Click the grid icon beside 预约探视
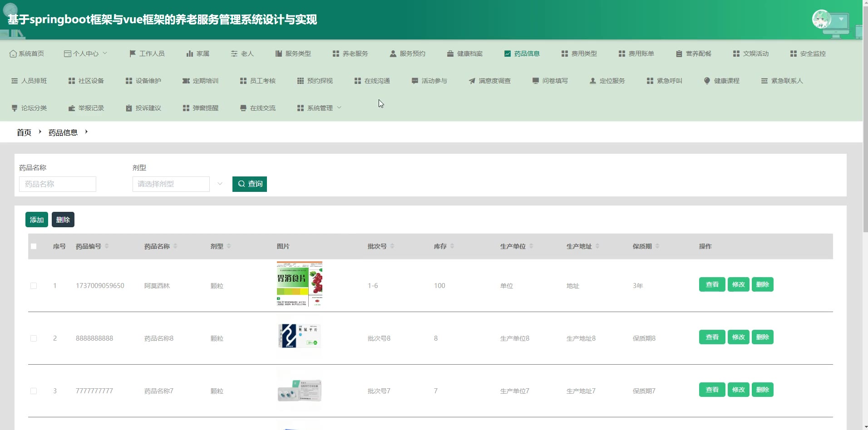The width and height of the screenshot is (868, 430). pos(301,81)
